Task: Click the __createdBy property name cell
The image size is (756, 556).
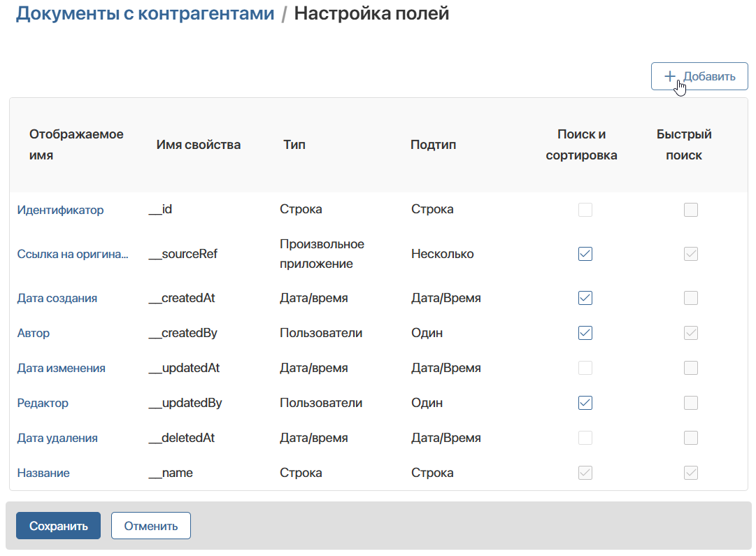Action: (183, 333)
